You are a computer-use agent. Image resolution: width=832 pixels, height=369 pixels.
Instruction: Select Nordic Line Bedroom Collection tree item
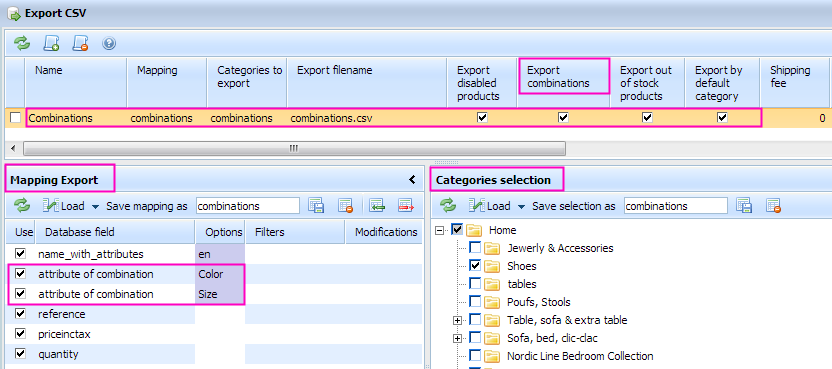[x=580, y=356]
